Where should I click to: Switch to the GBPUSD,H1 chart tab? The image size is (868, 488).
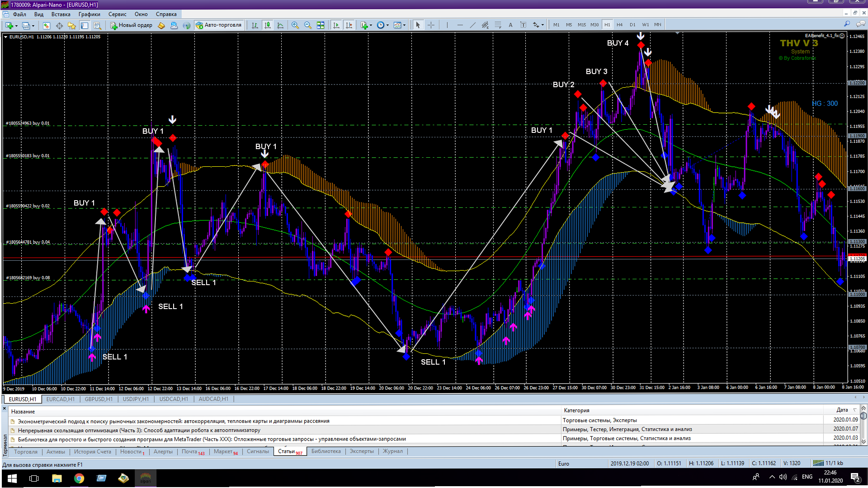coord(99,399)
